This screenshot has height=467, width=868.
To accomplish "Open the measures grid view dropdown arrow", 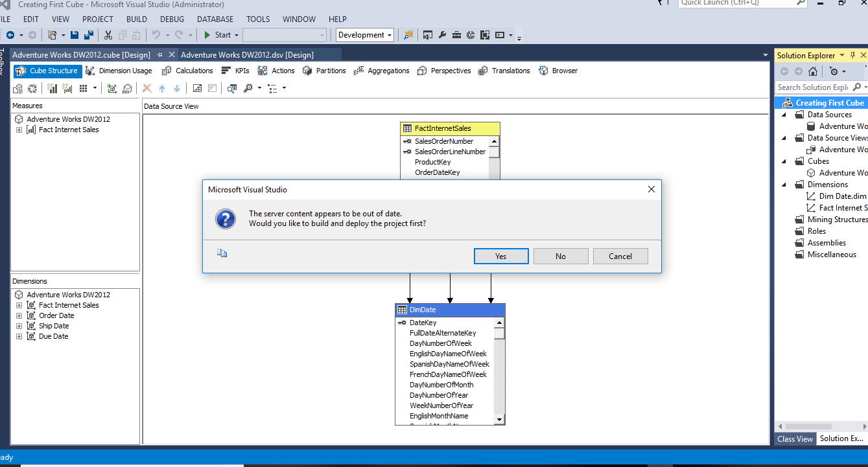I will click(x=95, y=88).
